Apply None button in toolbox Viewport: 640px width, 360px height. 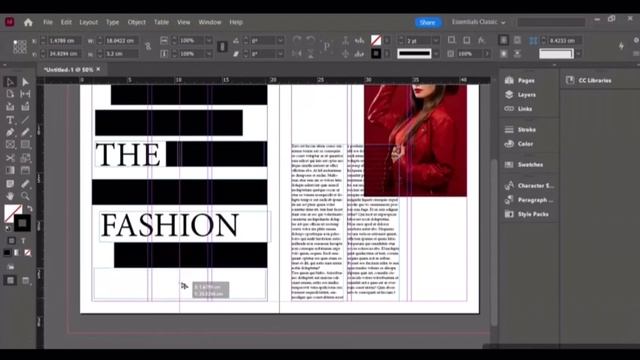pos(27,253)
